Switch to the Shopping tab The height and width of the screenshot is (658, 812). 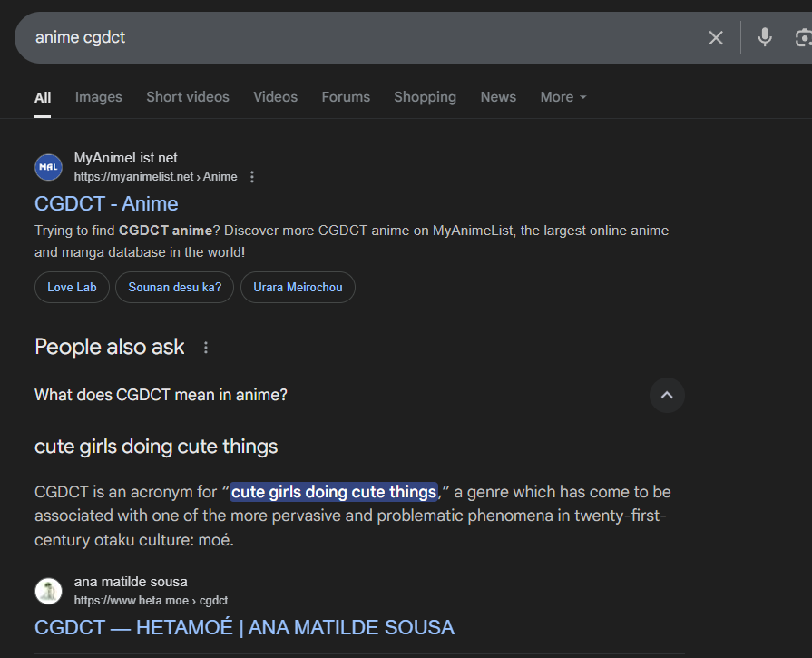click(426, 97)
